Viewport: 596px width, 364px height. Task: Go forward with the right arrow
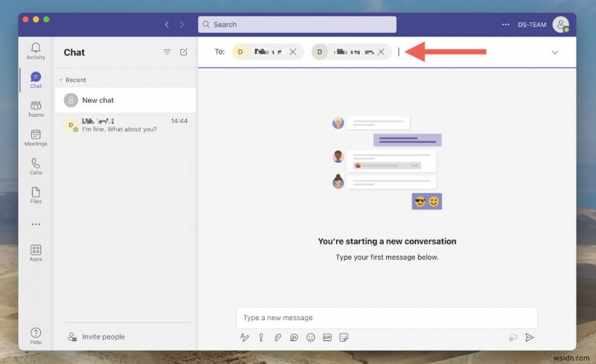click(182, 25)
